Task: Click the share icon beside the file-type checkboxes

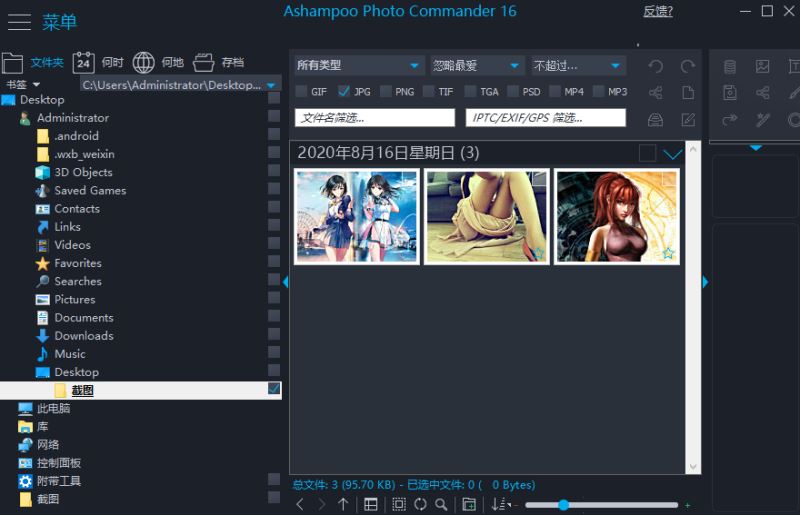Action: coord(656,92)
